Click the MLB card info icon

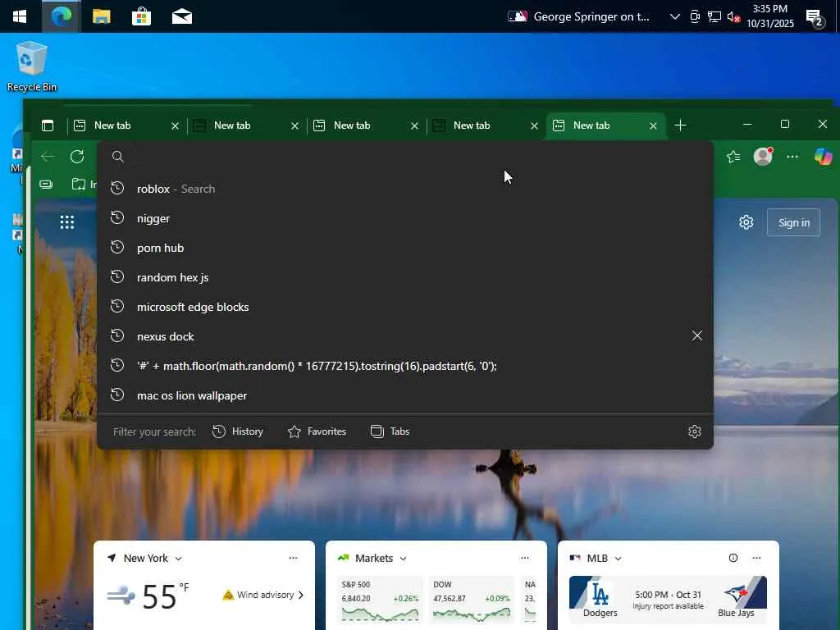(x=733, y=558)
